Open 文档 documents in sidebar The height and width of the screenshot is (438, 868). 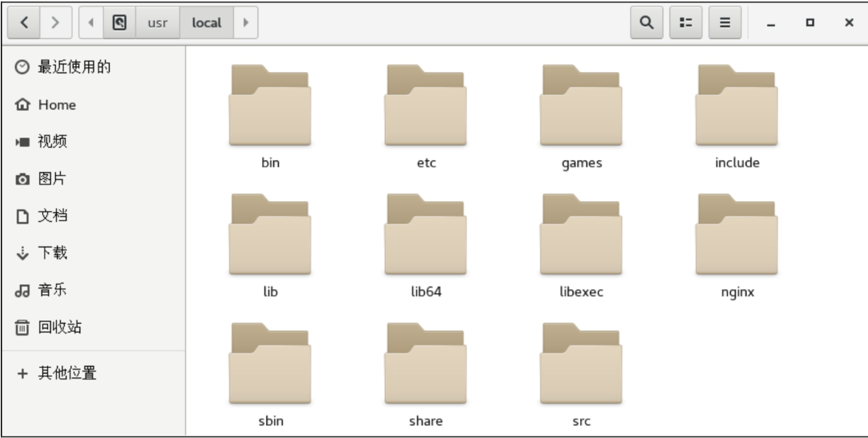pos(94,216)
